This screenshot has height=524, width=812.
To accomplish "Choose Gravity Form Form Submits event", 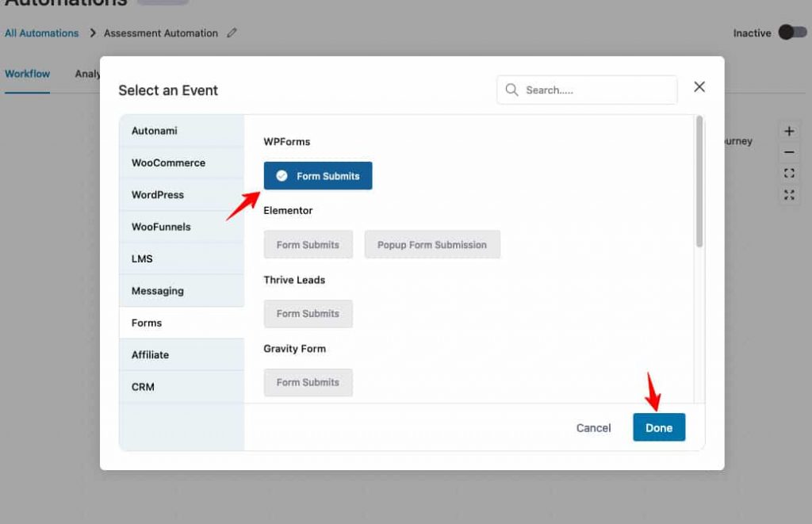I will 308,382.
